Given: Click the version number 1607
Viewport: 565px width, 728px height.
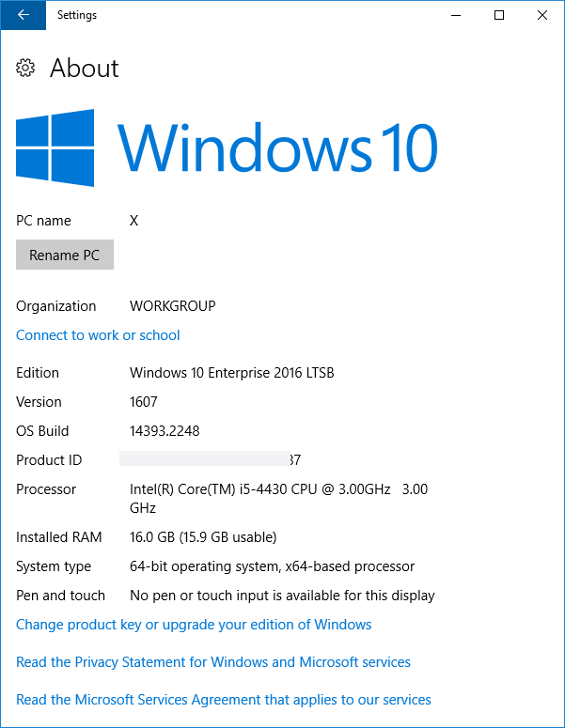Looking at the screenshot, I should tap(143, 402).
